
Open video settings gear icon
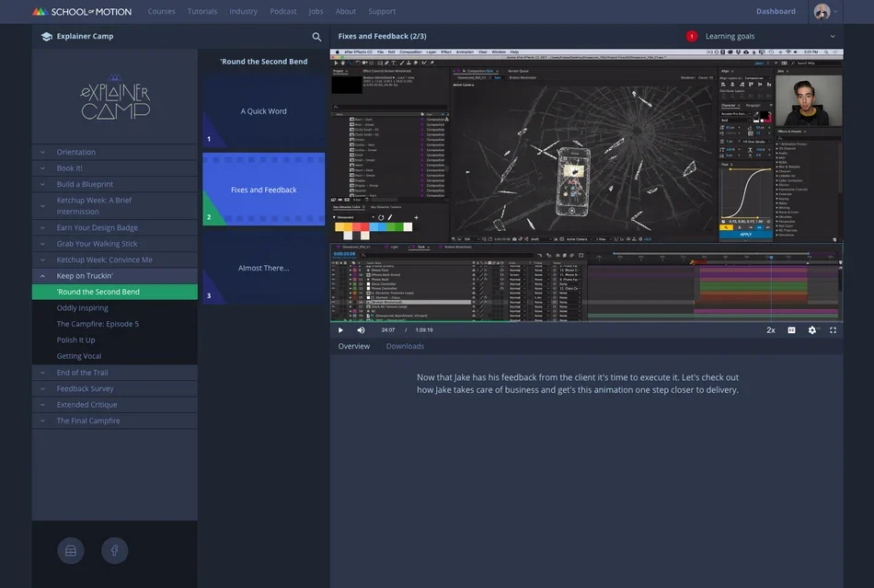point(812,330)
